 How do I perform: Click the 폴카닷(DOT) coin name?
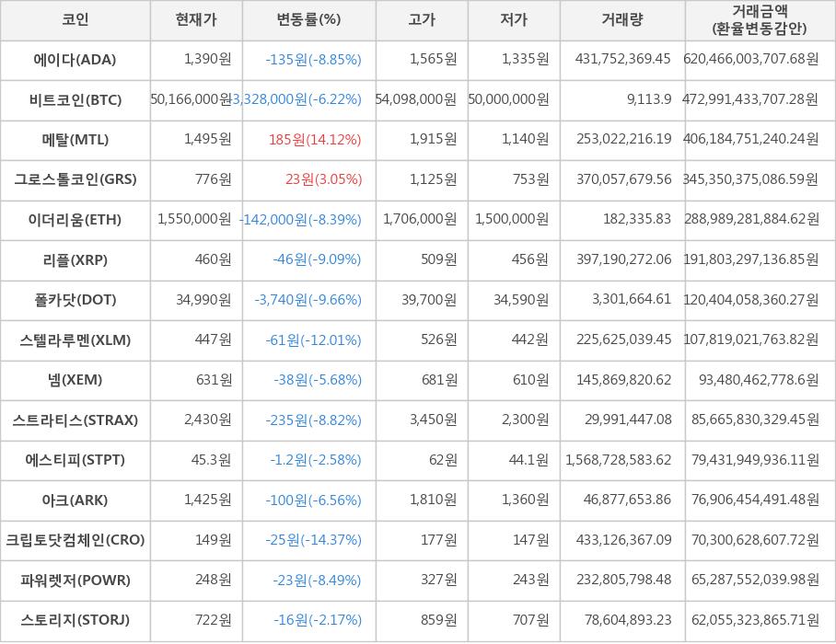click(x=75, y=300)
